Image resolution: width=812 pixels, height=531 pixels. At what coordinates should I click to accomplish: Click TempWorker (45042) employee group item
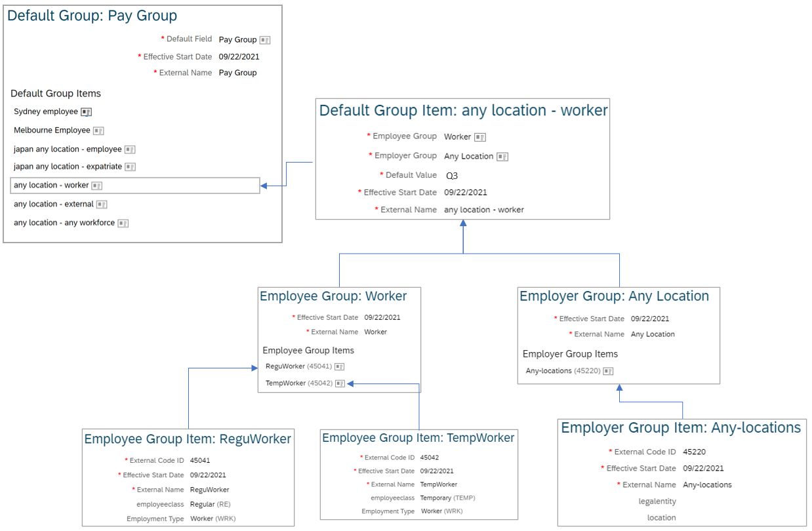(x=299, y=383)
